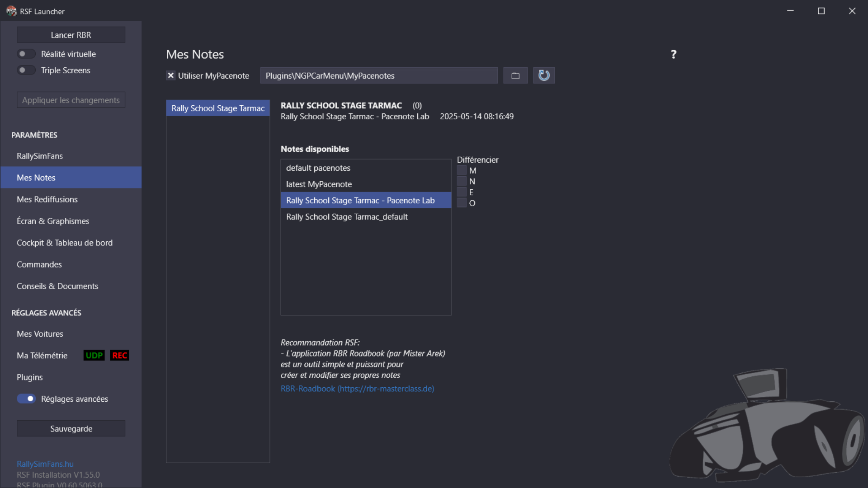Enable the Réalité virtuelle toggle
Image resolution: width=868 pixels, height=488 pixels.
(x=26, y=54)
